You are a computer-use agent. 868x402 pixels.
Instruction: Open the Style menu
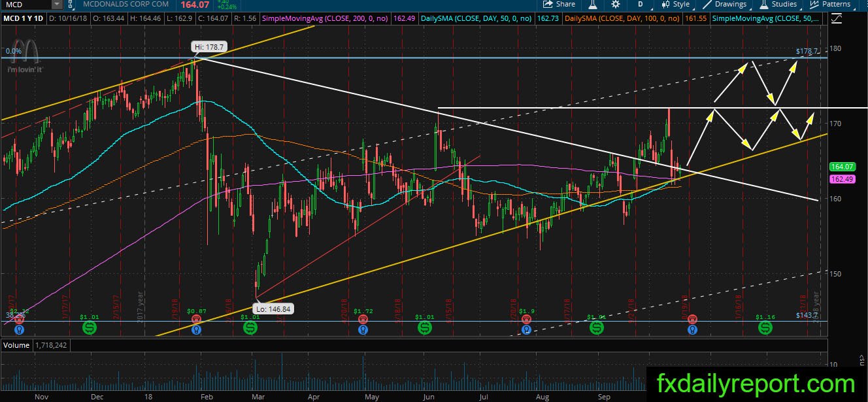click(x=675, y=4)
